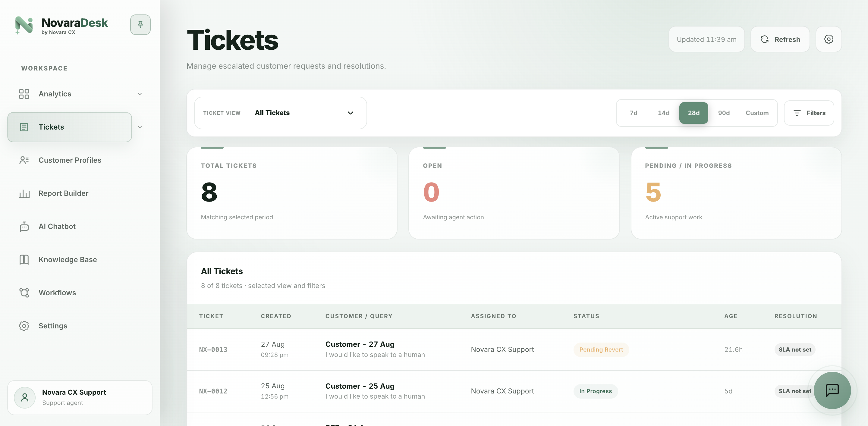Select the 28d time range
This screenshot has width=868, height=426.
pyautogui.click(x=693, y=113)
